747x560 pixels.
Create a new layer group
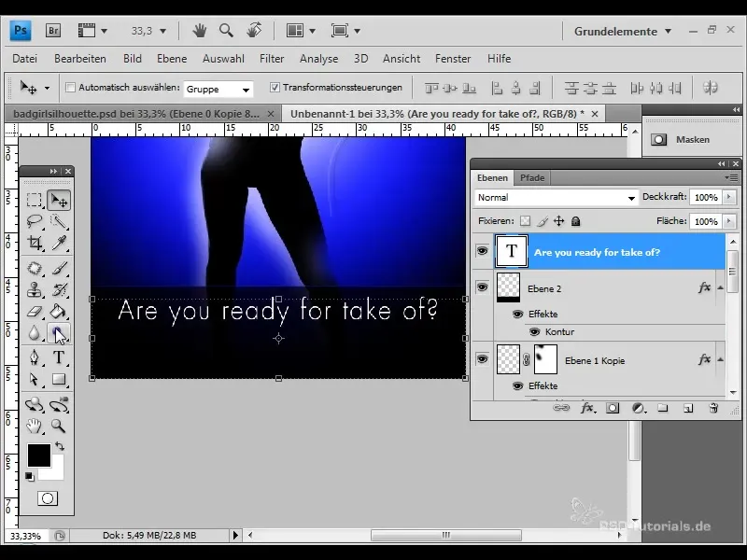pyautogui.click(x=663, y=408)
